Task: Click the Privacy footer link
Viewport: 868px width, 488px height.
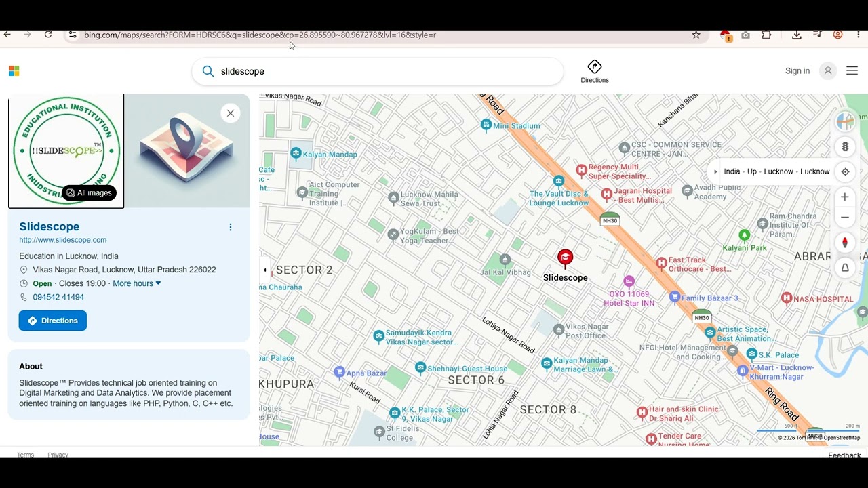Action: [x=58, y=455]
